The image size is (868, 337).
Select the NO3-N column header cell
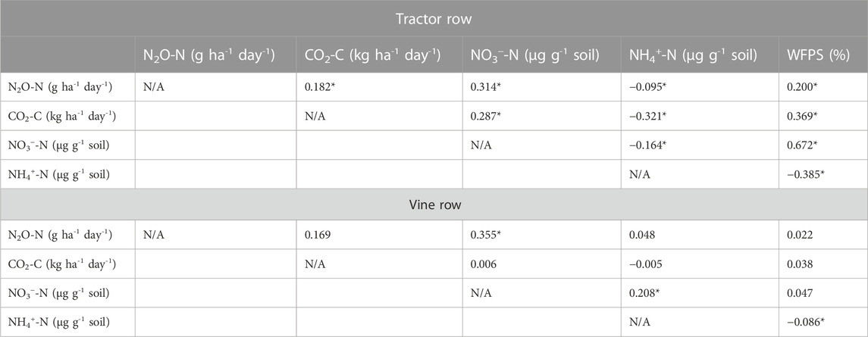tap(532, 56)
